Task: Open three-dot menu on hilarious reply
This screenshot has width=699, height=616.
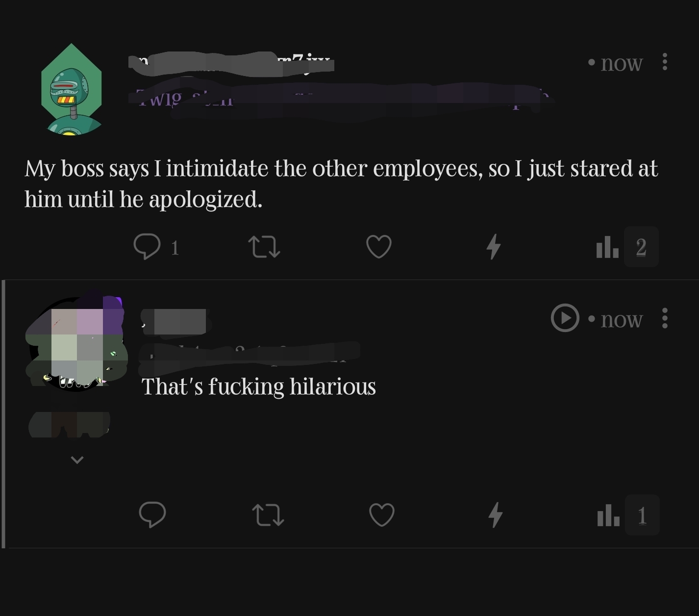Action: pos(665,318)
